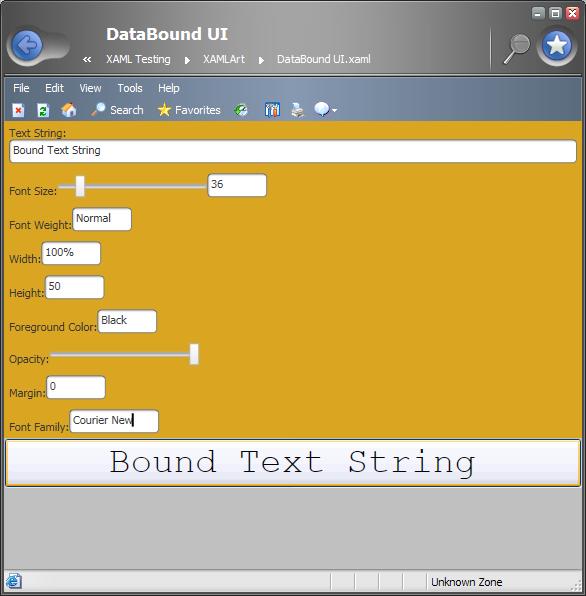586x596 pixels.
Task: Click the Opacity slider thumb
Action: click(194, 354)
